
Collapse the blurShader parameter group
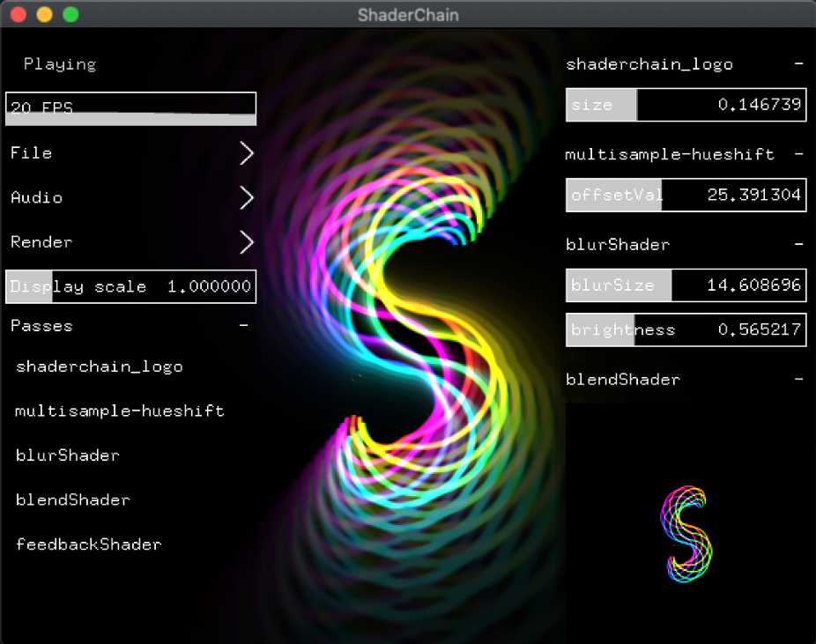tap(799, 244)
